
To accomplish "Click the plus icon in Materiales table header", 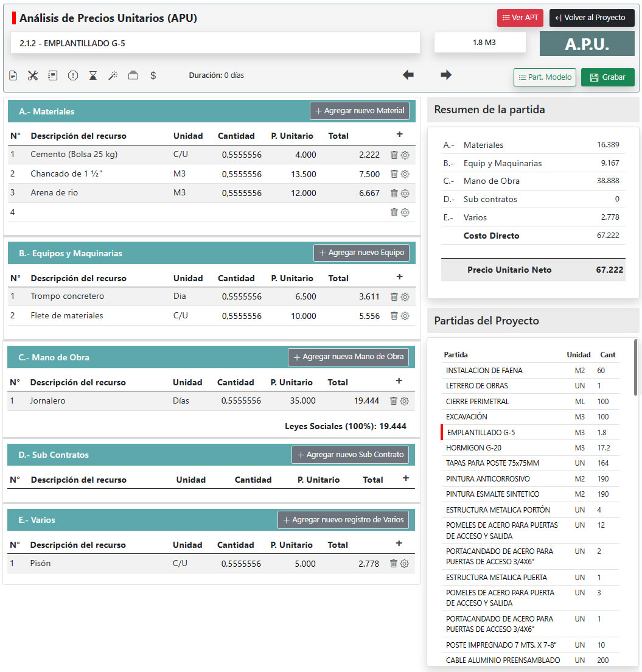I will coord(399,135).
